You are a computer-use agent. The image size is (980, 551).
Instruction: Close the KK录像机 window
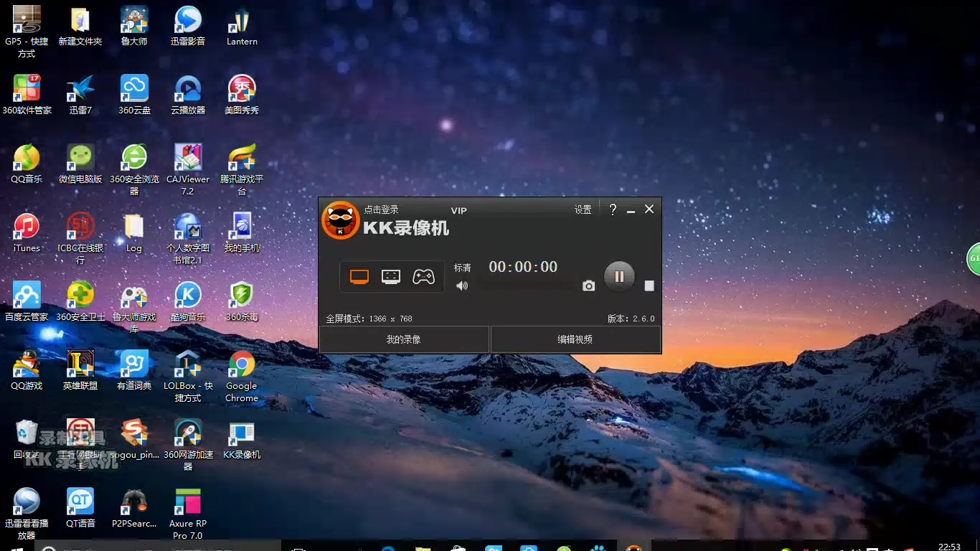(649, 209)
